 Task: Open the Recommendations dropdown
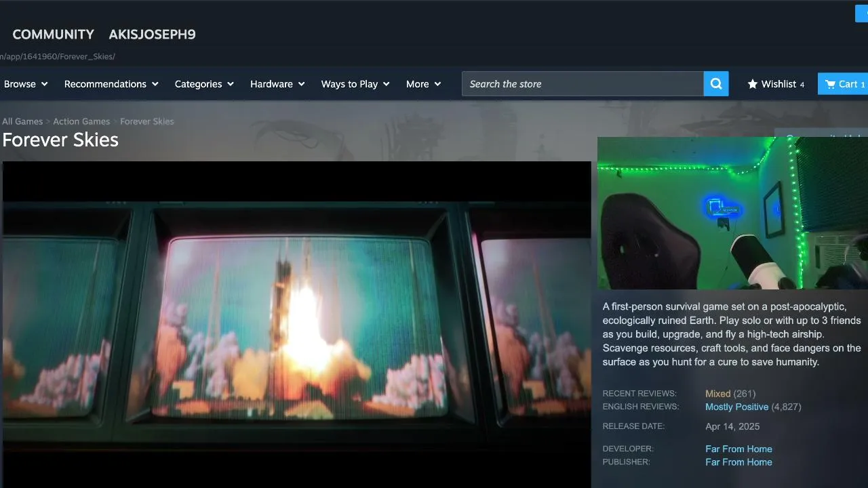(x=111, y=84)
